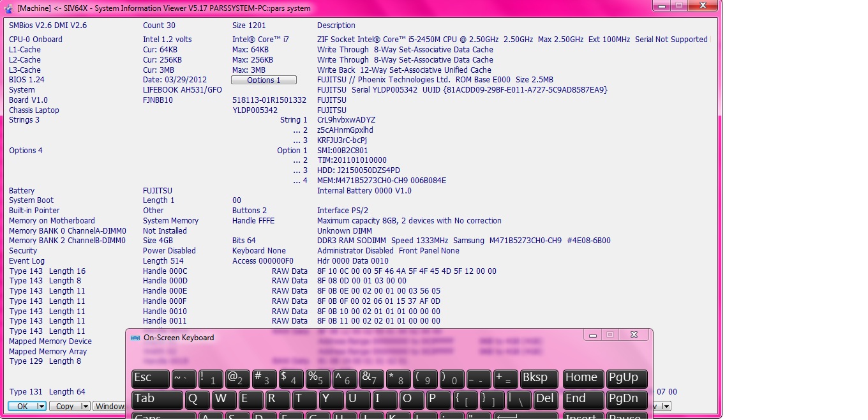The height and width of the screenshot is (420, 868).
Task: Click Home key on On-Screen Keyboard
Action: pos(583,379)
